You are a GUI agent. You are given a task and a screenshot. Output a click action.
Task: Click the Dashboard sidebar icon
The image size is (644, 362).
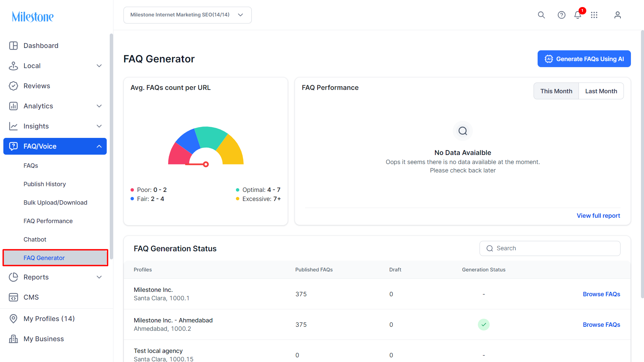(13, 46)
